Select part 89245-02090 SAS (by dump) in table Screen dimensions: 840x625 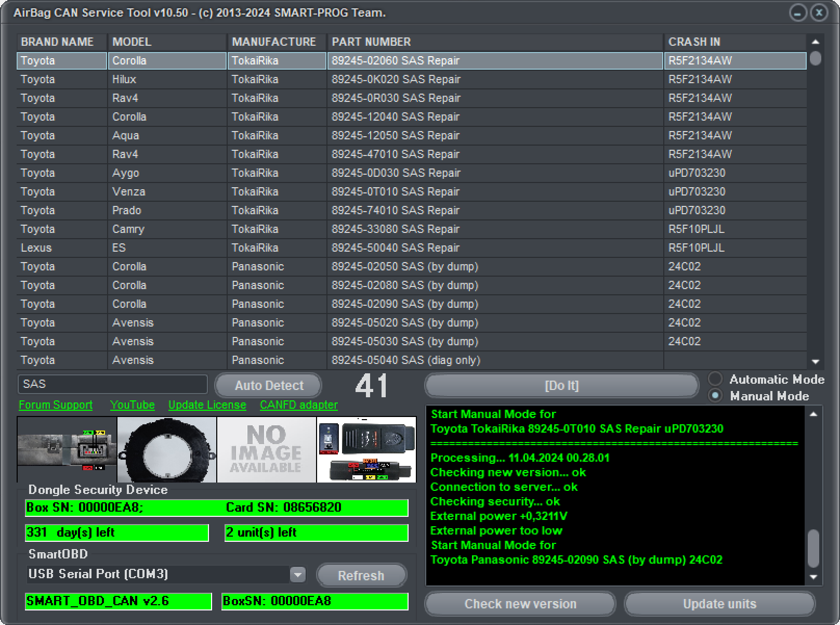coord(412,304)
